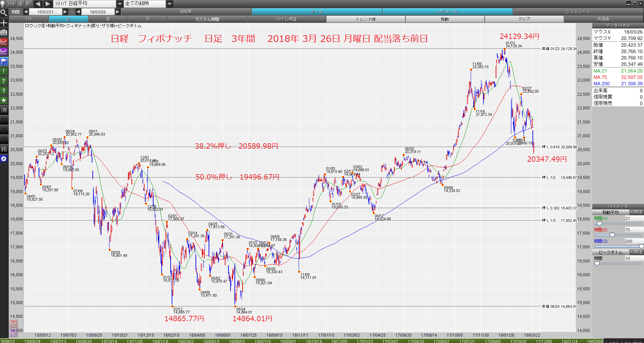
Task: Open settings with blue gear icon
Action: point(4,159)
